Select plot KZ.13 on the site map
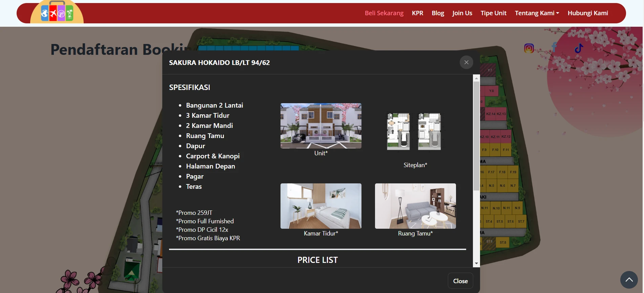The height and width of the screenshot is (293, 644). click(501, 114)
